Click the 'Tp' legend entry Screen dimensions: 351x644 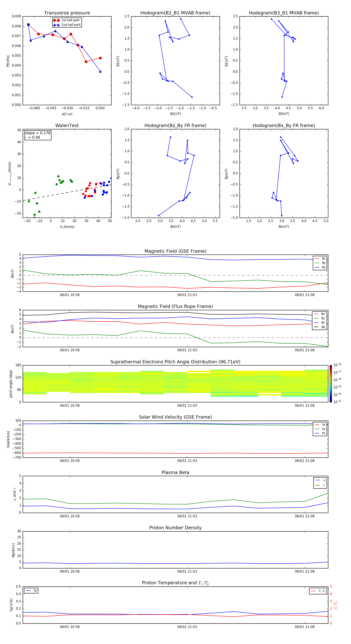[x=31, y=591]
